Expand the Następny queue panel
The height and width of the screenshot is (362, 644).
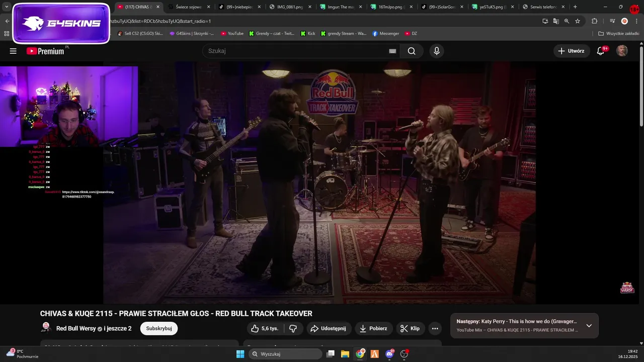pos(589,325)
